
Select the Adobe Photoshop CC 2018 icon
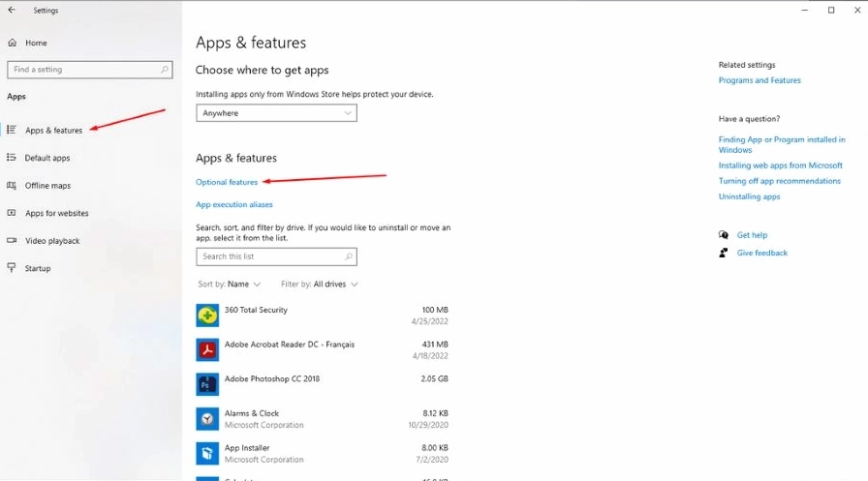pyautogui.click(x=207, y=384)
